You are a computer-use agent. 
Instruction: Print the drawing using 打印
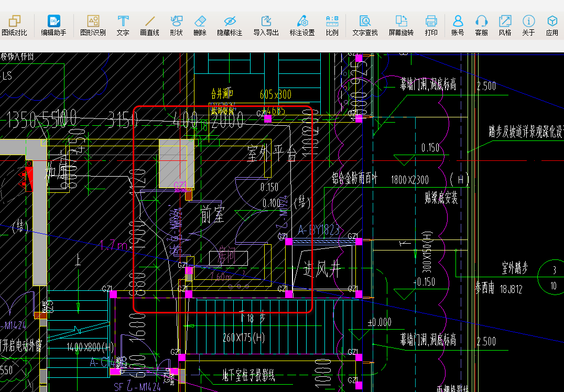431,25
